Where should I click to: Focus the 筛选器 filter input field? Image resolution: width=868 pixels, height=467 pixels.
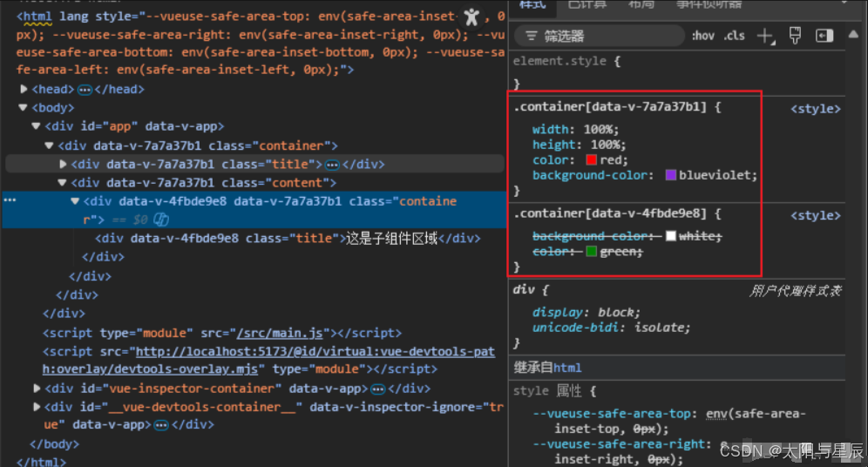(x=600, y=37)
